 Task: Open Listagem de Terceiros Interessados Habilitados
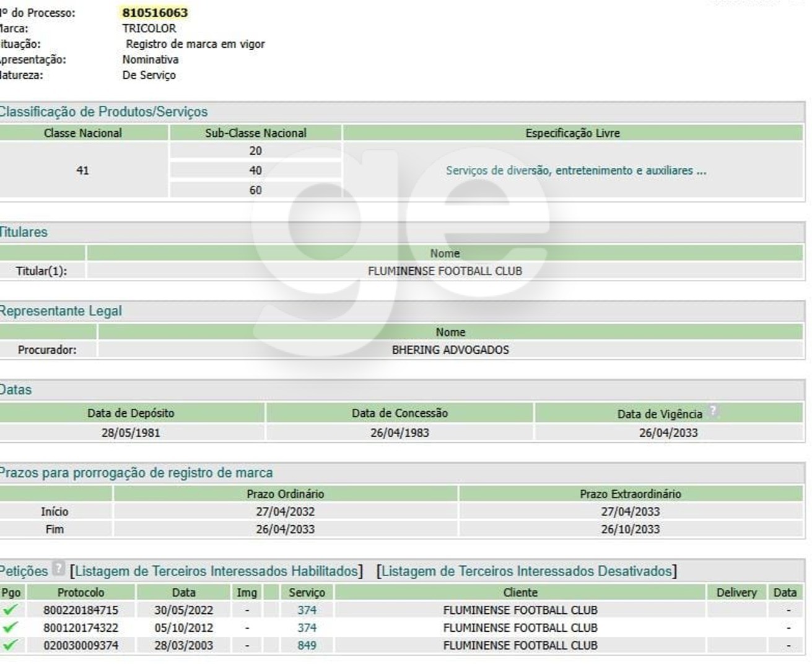click(217, 571)
